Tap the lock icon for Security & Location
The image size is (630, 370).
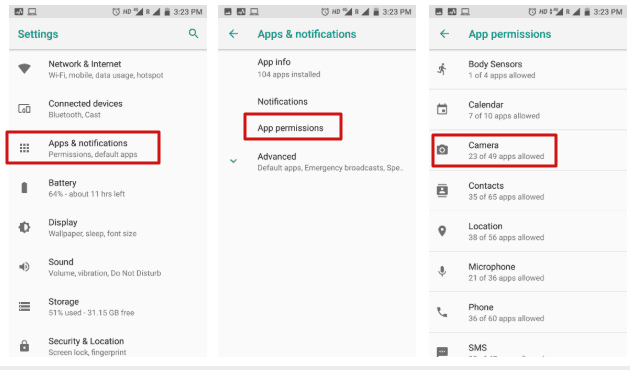(25, 345)
